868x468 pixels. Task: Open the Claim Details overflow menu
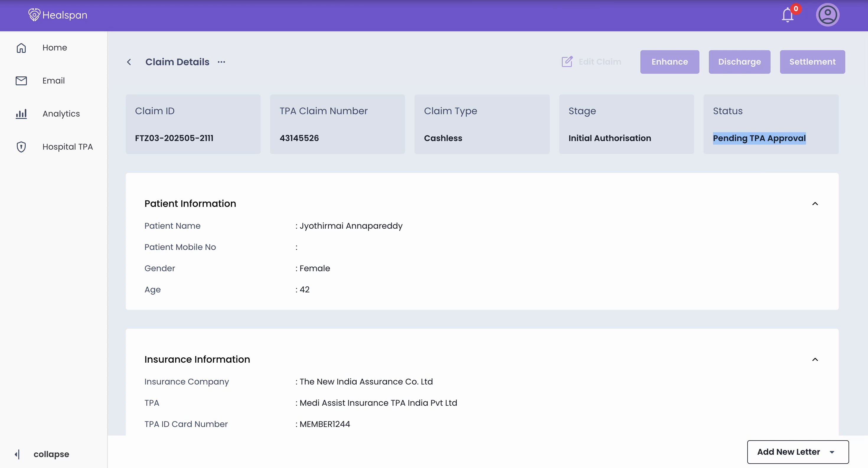click(221, 62)
